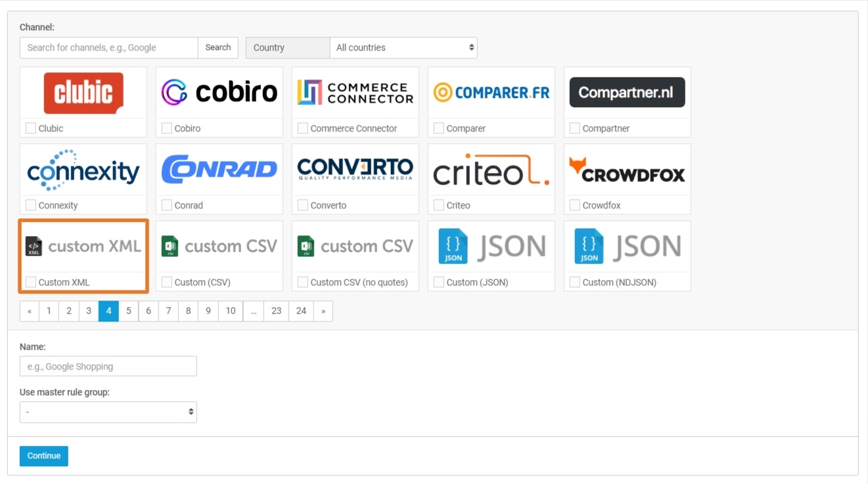
Task: Go to pagination page 1
Action: tap(49, 311)
